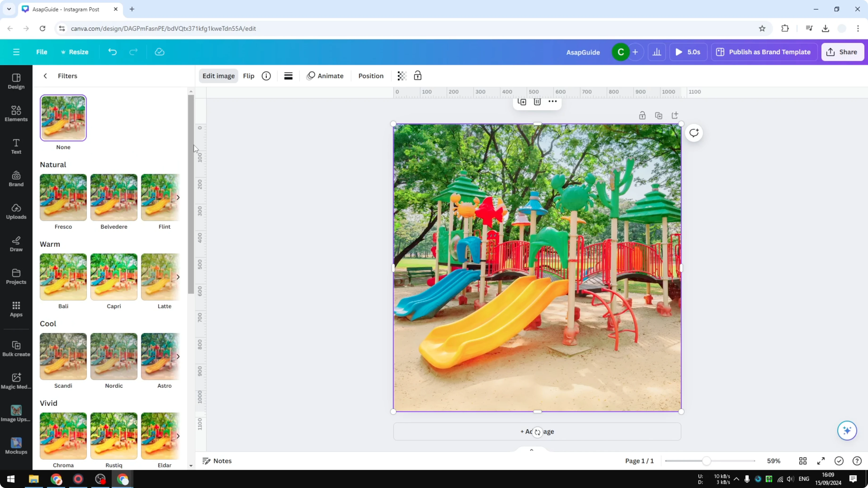Enter fullscreen present mode
The width and height of the screenshot is (868, 488).
(821, 461)
